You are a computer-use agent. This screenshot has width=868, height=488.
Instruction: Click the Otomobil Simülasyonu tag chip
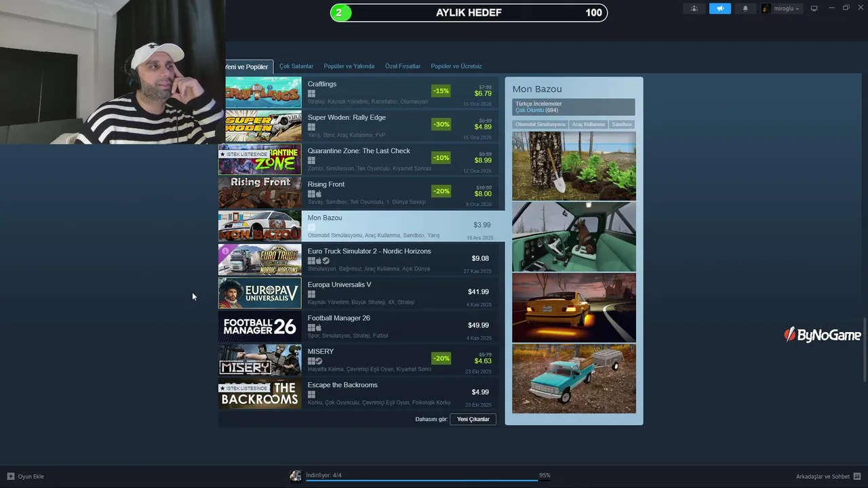click(540, 125)
